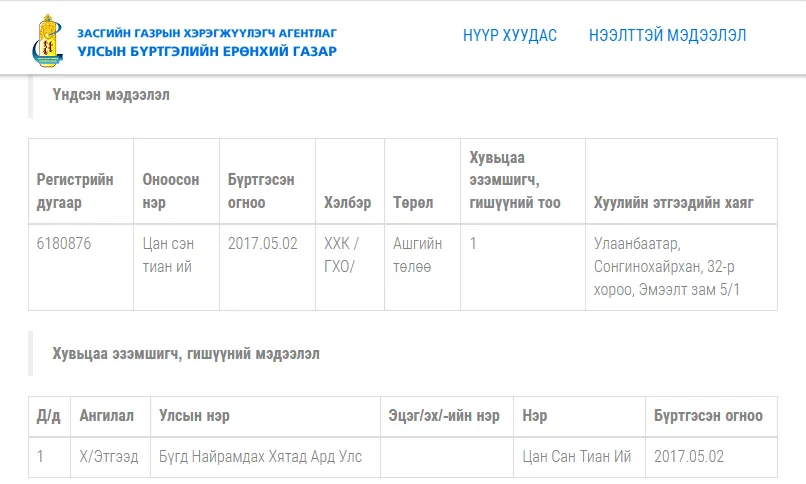The image size is (806, 484).
Task: Select the Хувьцаа эзэмшигч, гишүүний мэдээлэл heading
Action: (x=186, y=353)
